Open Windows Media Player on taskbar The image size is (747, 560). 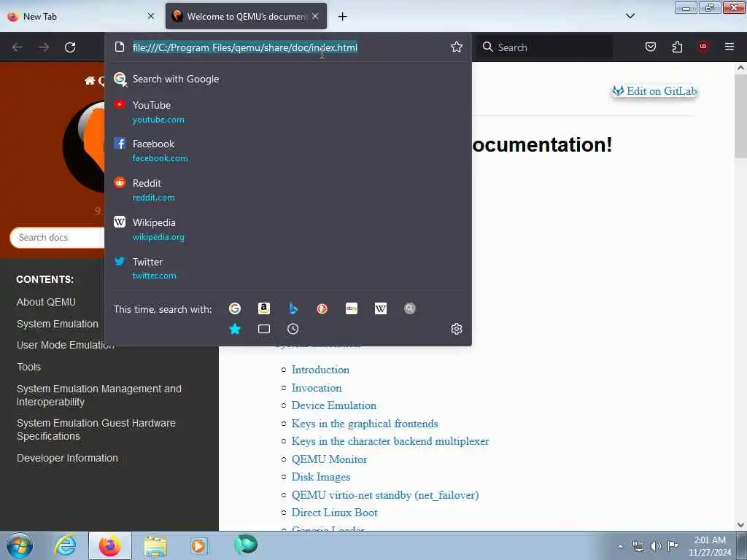click(x=200, y=545)
